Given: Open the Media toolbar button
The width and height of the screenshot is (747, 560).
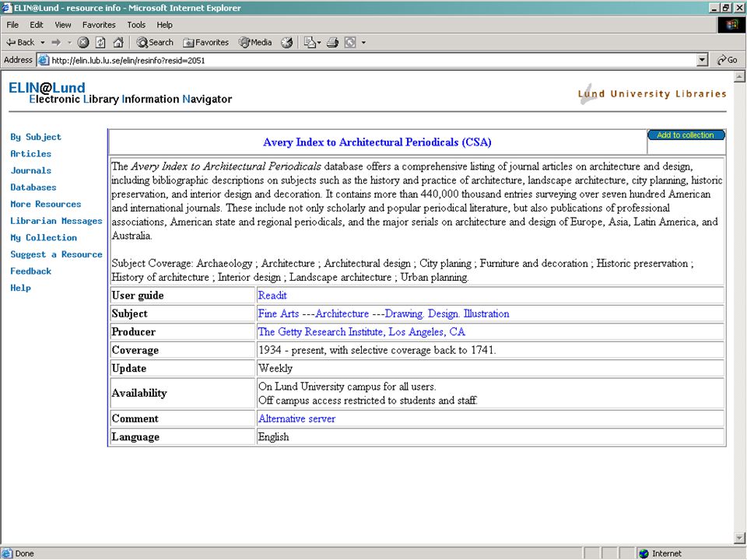Looking at the screenshot, I should [255, 42].
